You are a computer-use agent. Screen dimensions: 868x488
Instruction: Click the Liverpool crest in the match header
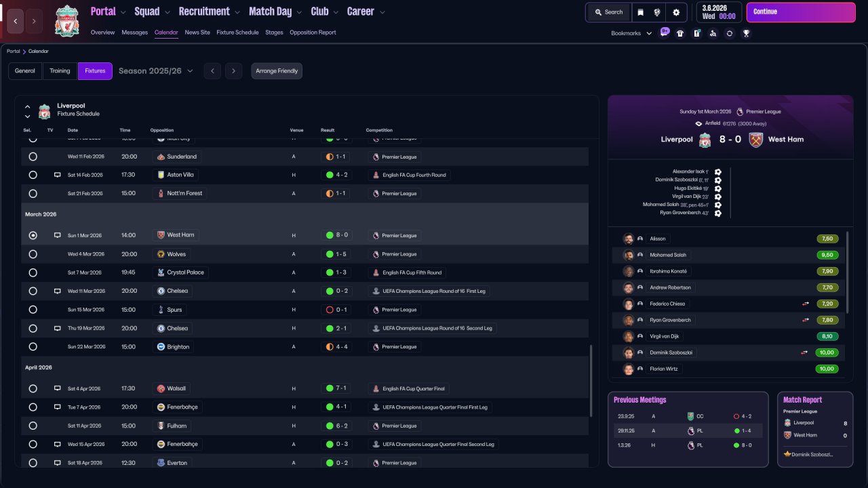click(x=705, y=140)
